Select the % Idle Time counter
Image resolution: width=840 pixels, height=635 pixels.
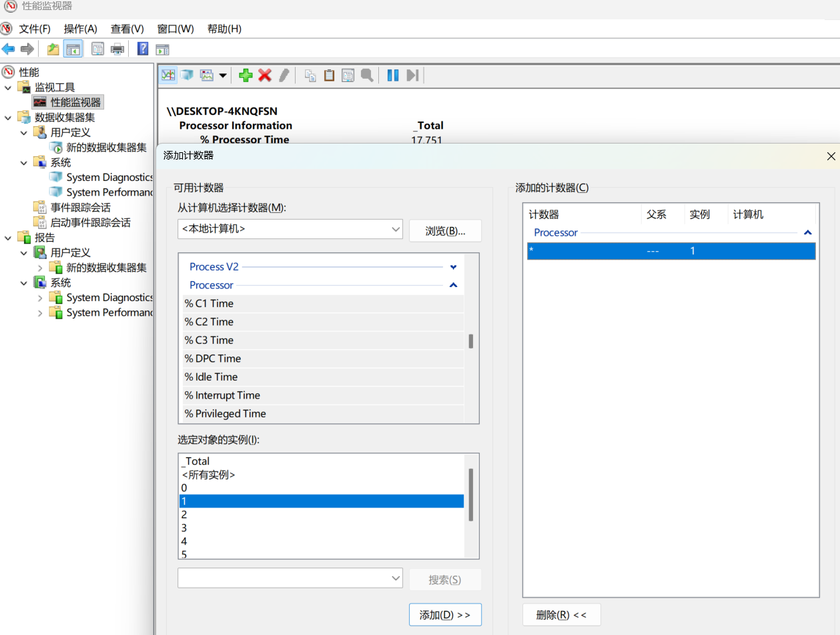(324, 377)
